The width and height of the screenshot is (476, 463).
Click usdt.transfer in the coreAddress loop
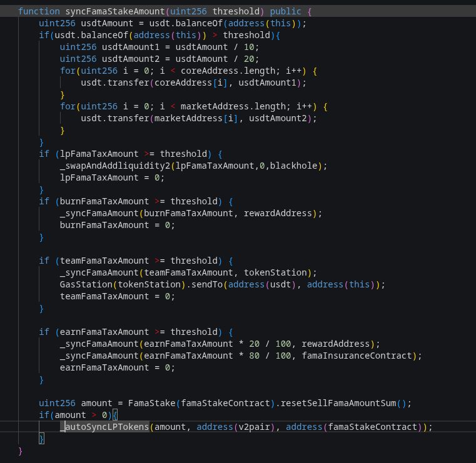[115, 82]
